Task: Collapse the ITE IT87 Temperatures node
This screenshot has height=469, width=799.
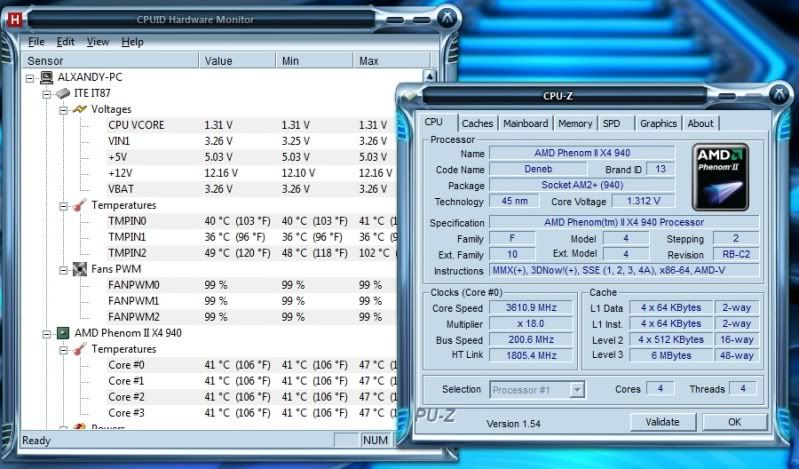Action: point(63,206)
